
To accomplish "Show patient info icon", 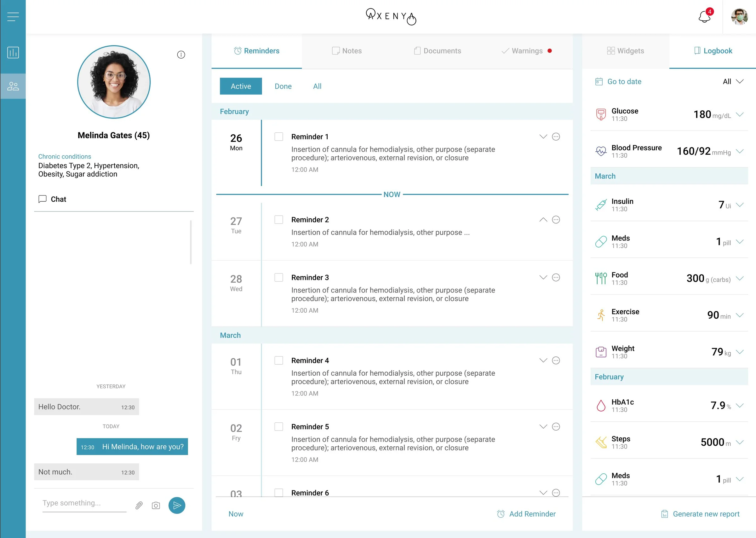I will (181, 55).
